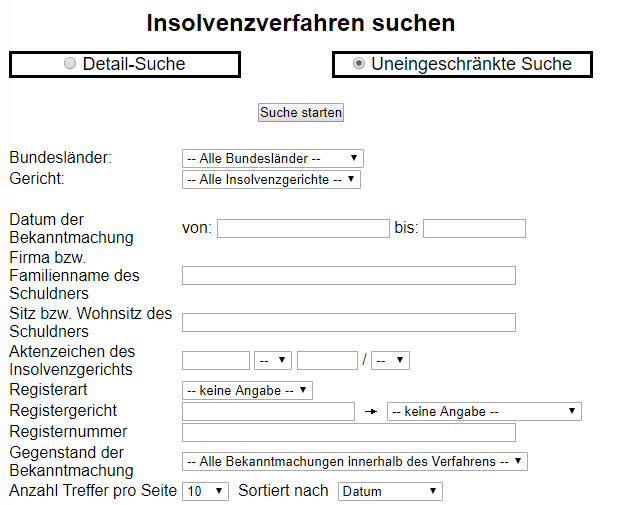The image size is (618, 505).
Task: Open the first Aktenzeichen dropdown
Action: (273, 360)
